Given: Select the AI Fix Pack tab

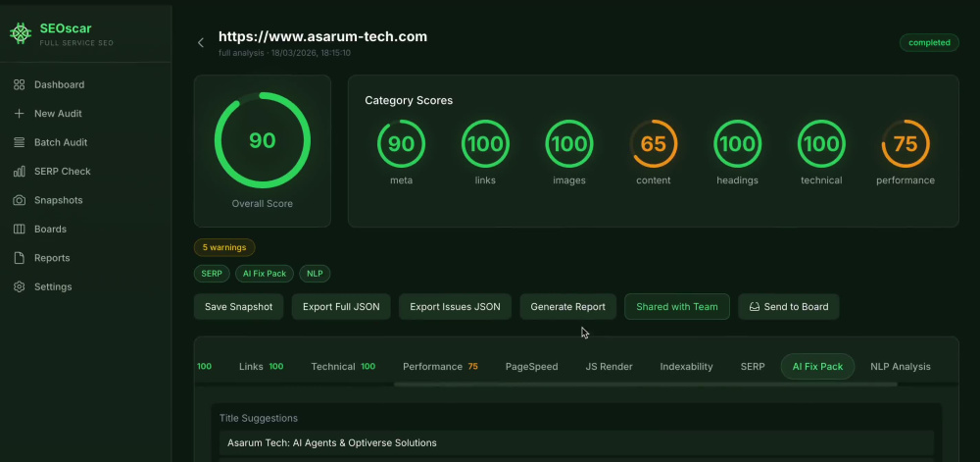Looking at the screenshot, I should (817, 366).
